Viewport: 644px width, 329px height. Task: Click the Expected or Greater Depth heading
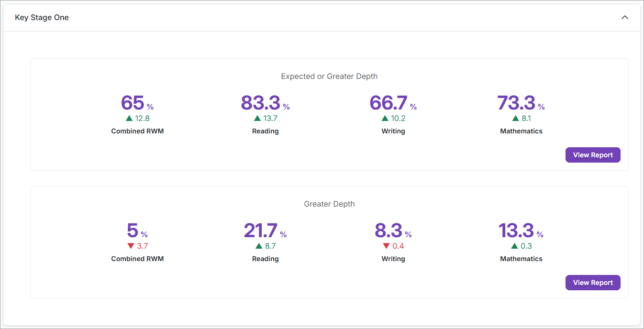(x=329, y=77)
